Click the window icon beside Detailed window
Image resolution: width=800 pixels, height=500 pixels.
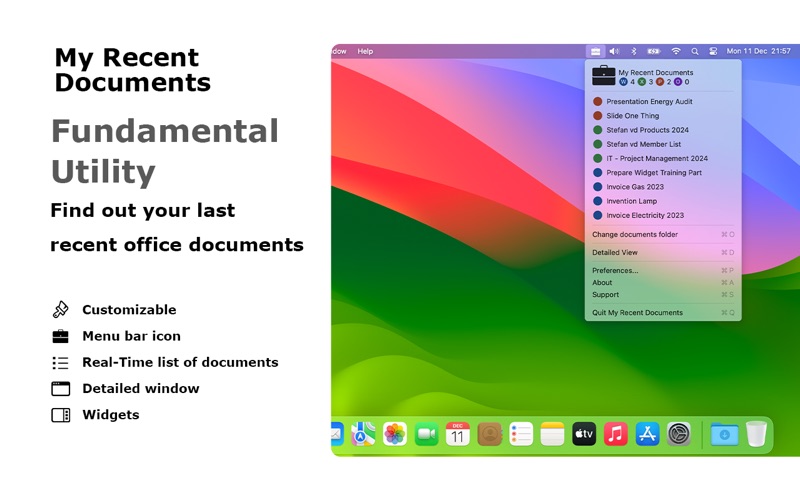[60, 389]
